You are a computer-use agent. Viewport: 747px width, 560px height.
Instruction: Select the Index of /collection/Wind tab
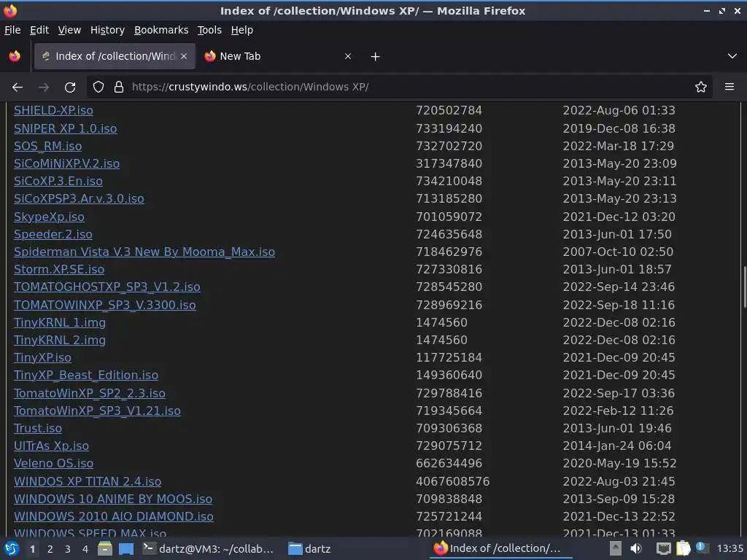tap(115, 56)
